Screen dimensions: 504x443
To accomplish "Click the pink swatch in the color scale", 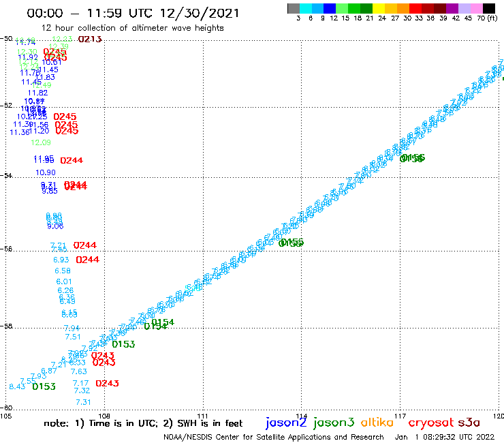I will coord(476,8).
